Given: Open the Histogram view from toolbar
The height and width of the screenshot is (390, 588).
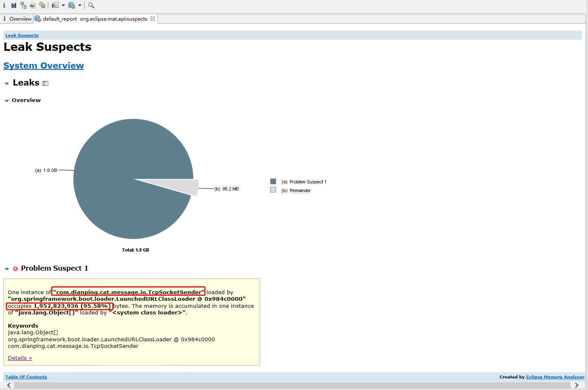Looking at the screenshot, I should [x=14, y=5].
